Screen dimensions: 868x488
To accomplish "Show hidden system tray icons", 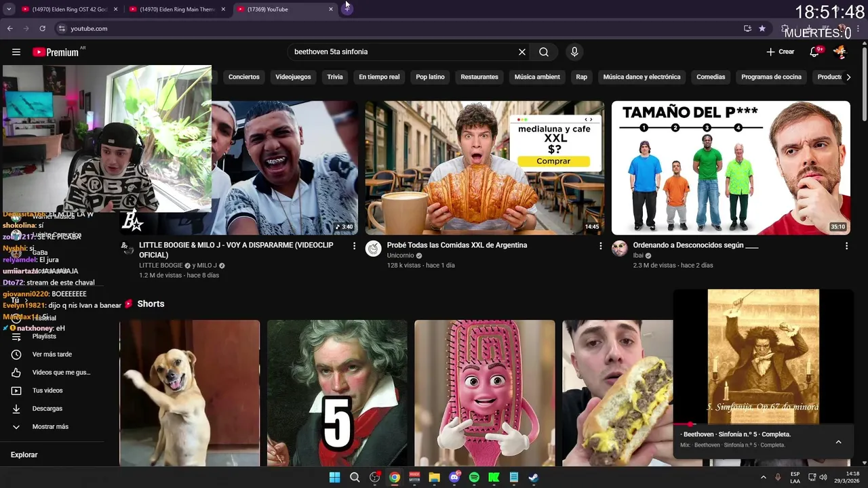I will tap(763, 477).
